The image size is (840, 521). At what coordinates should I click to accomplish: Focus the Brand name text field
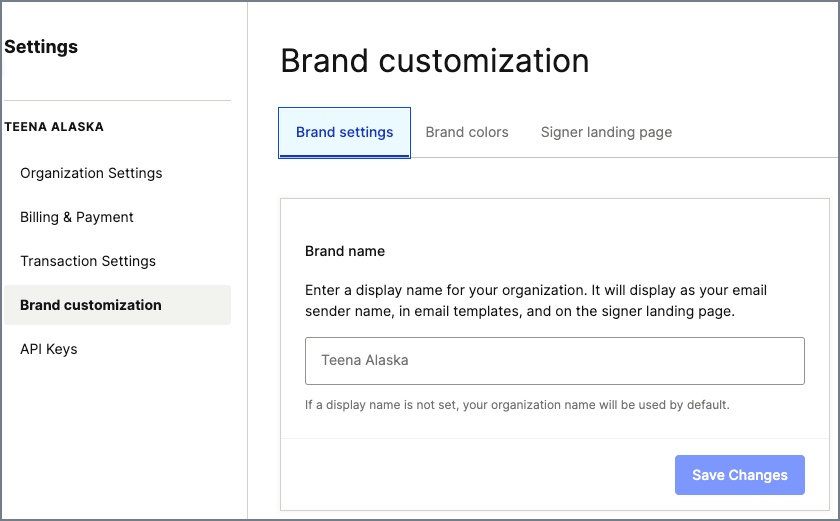(x=554, y=360)
